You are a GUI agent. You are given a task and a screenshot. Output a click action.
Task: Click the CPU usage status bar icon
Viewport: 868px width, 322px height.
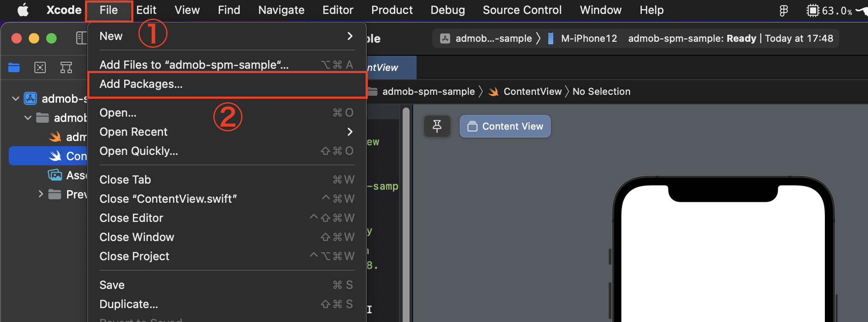point(813,10)
